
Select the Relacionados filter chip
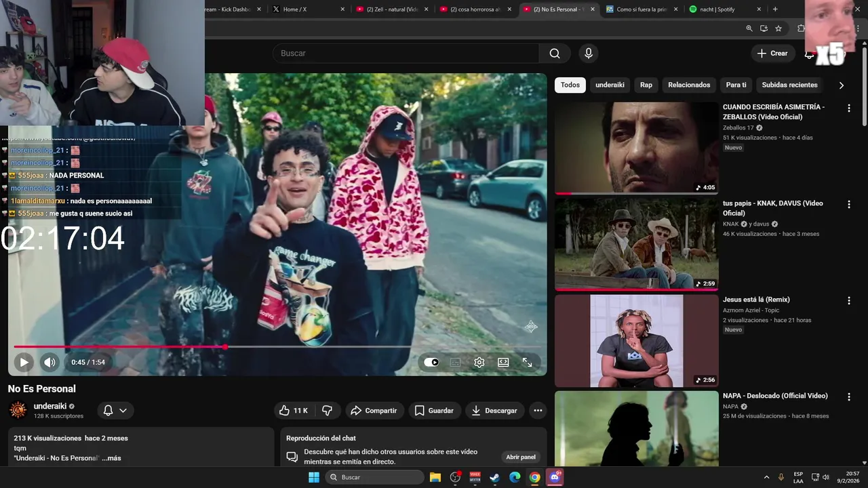(x=689, y=85)
